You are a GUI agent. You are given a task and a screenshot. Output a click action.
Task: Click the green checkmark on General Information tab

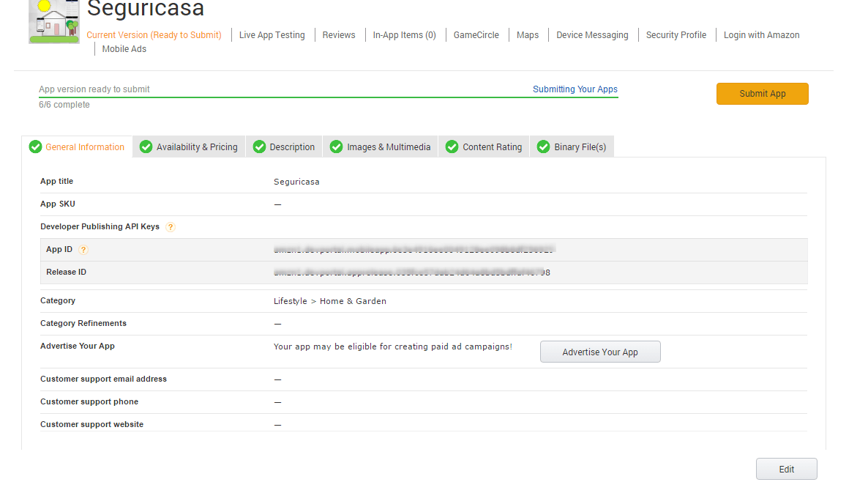pyautogui.click(x=35, y=147)
